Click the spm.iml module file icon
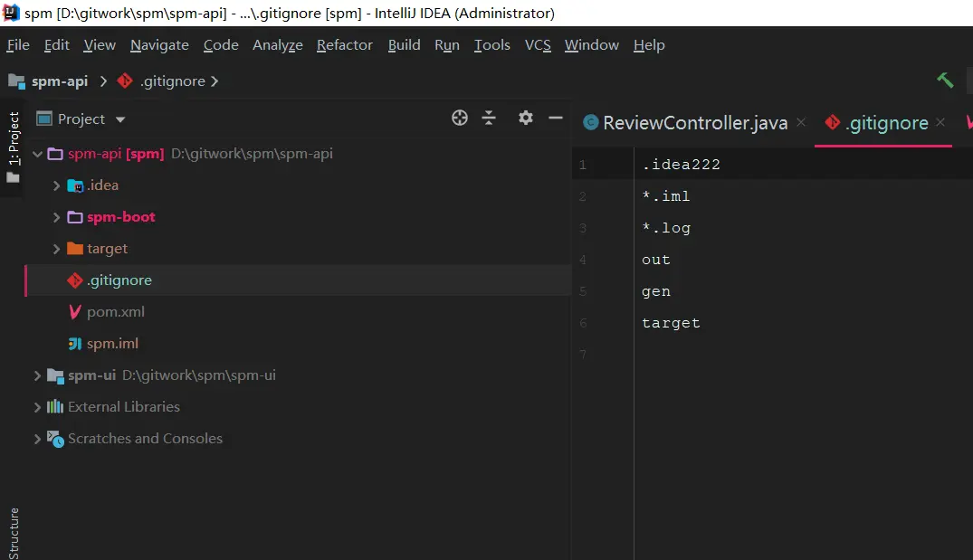Viewport: 973px width, 560px height. (75, 344)
